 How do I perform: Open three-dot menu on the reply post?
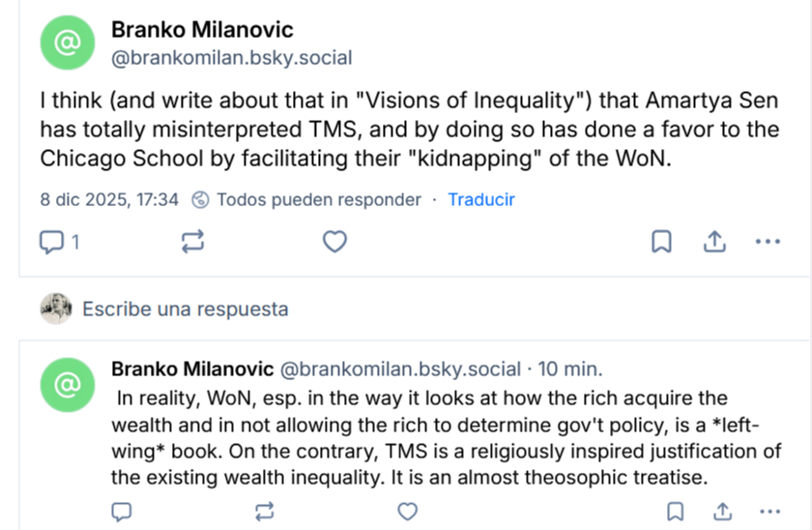[x=768, y=511]
